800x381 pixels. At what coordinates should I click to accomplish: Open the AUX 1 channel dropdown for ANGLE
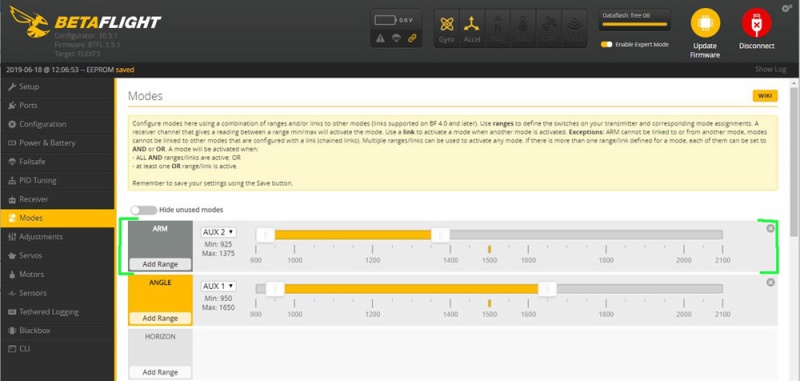pyautogui.click(x=219, y=286)
